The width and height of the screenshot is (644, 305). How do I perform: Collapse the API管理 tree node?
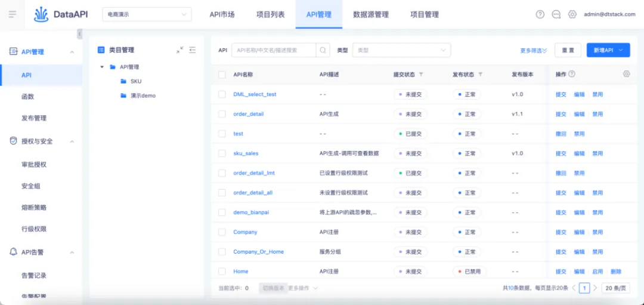tap(103, 67)
